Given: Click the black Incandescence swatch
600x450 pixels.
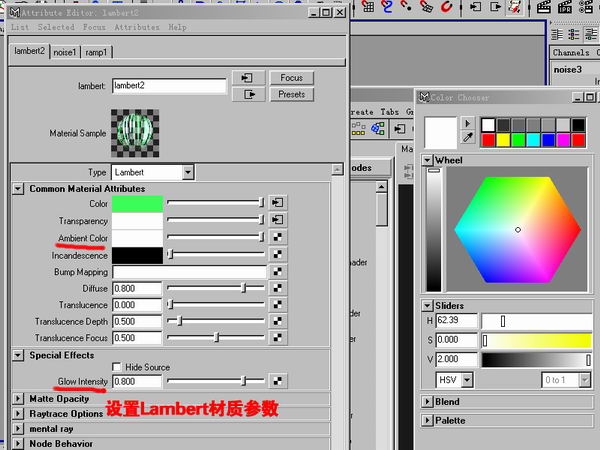Looking at the screenshot, I should pyautogui.click(x=137, y=255).
